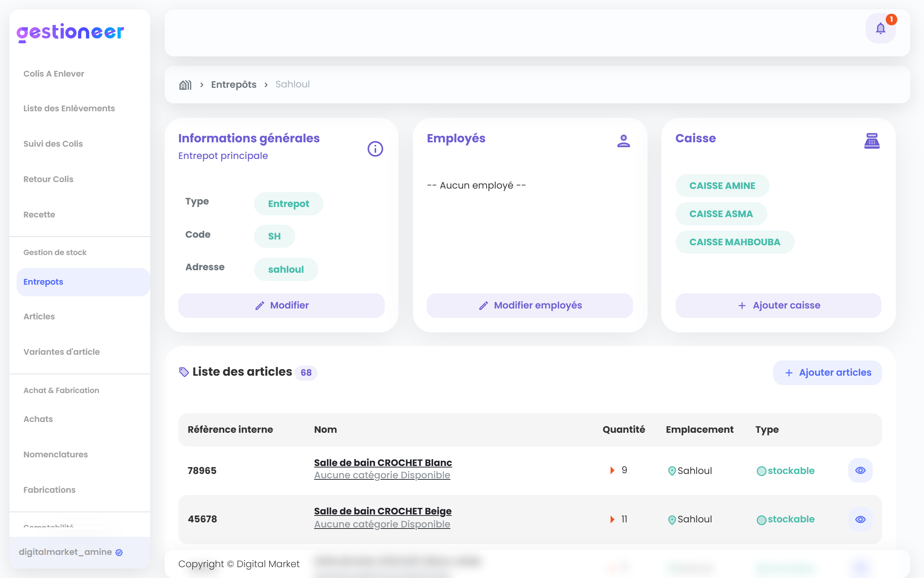Click the gestioneer logo

pos(70,33)
